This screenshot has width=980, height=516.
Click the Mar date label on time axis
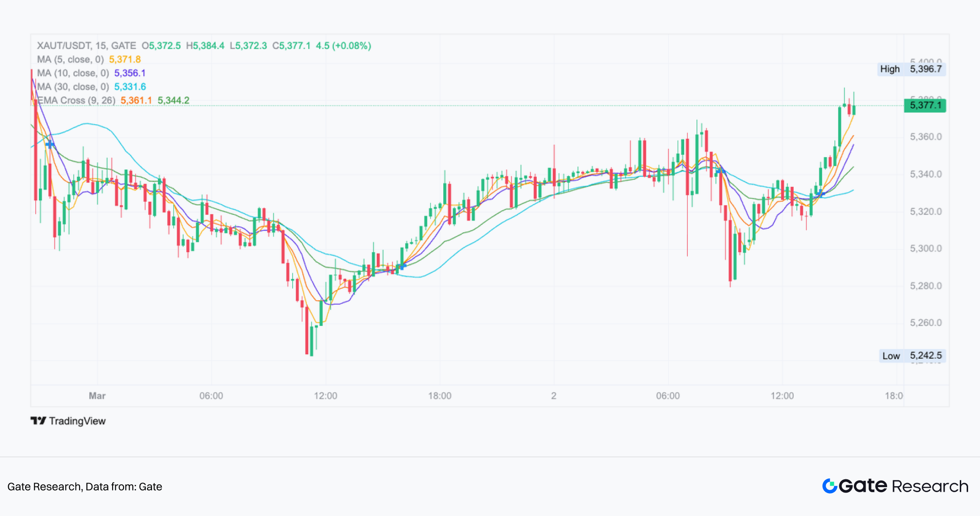[x=97, y=396]
